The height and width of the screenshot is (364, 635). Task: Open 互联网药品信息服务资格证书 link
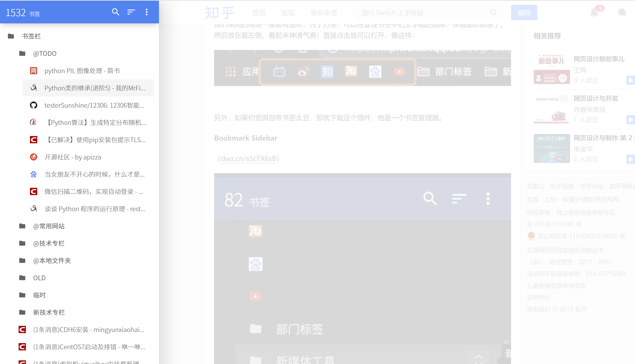click(x=565, y=250)
